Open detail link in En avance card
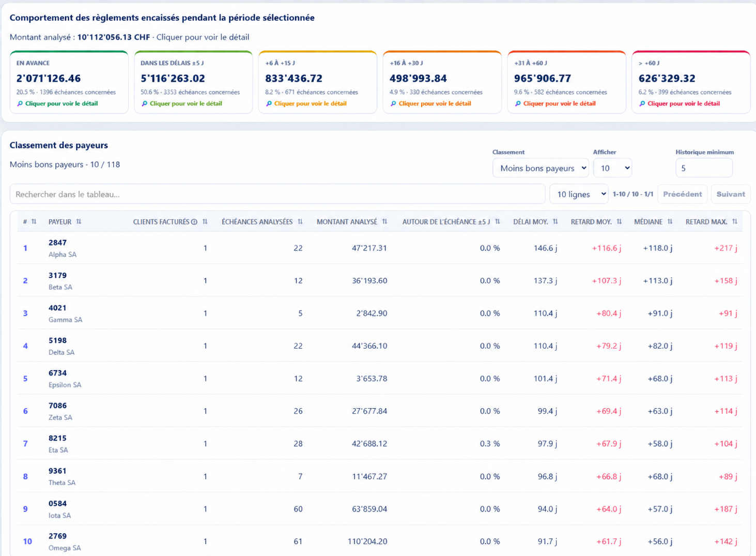 coord(61,103)
